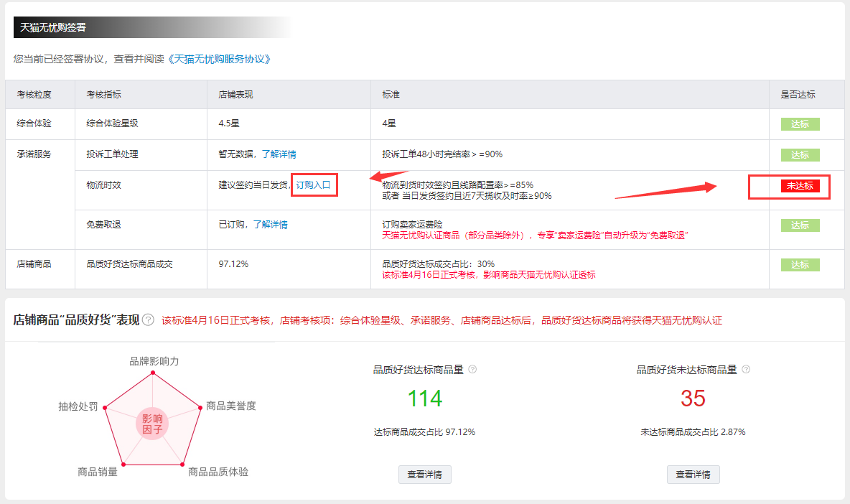
Task: Select the 抽检处罚 radar chart label
Action: point(78,406)
